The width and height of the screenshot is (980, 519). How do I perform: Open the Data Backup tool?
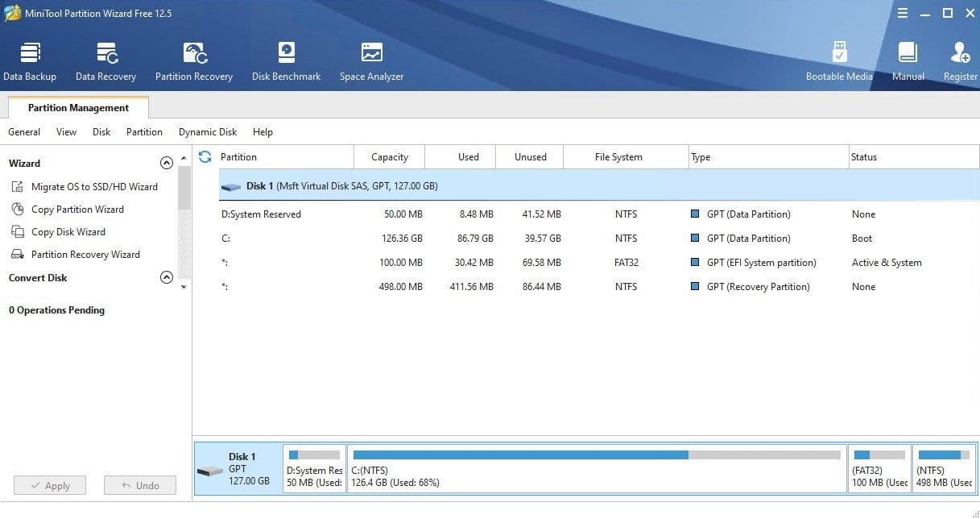(30, 58)
